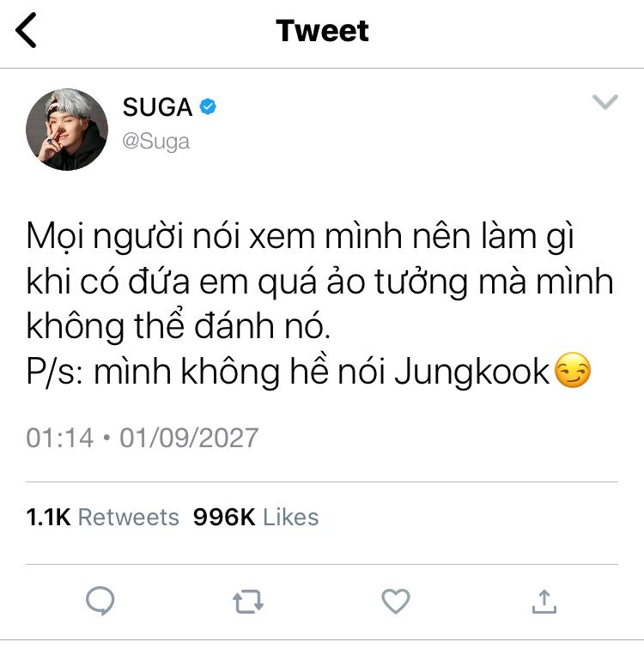Image resolution: width=644 pixels, height=648 pixels.
Task: Click the word Jungkook in the tweet
Action: 471,371
